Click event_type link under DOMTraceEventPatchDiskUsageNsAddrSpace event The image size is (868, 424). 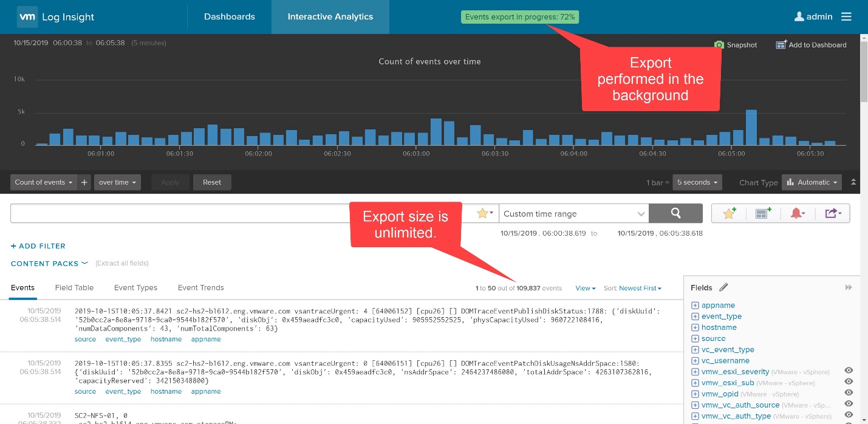(123, 392)
